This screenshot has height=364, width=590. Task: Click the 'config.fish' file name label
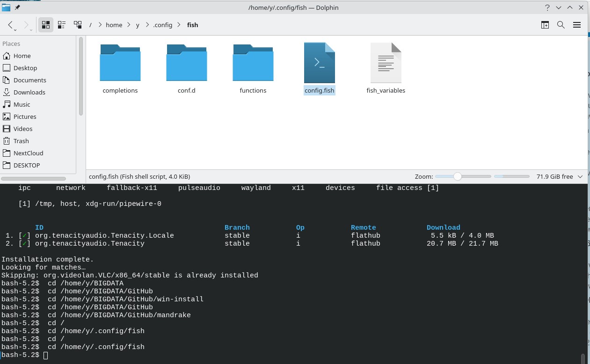[320, 90]
